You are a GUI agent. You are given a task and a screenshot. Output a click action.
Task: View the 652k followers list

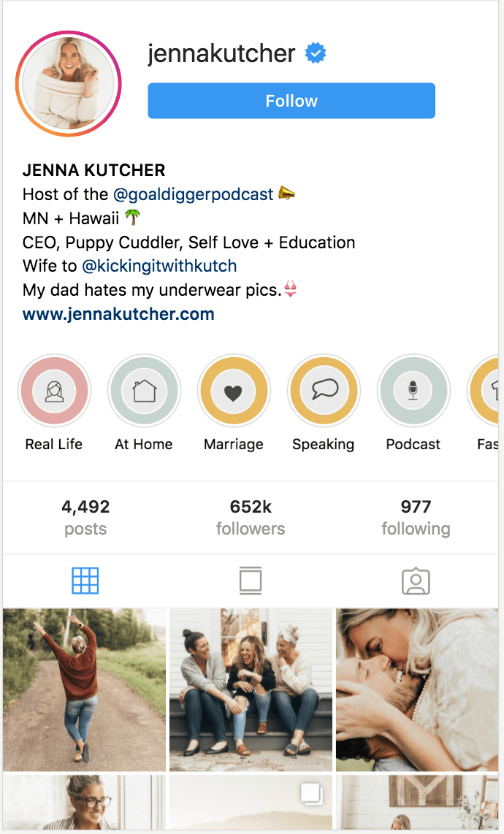[x=251, y=518]
